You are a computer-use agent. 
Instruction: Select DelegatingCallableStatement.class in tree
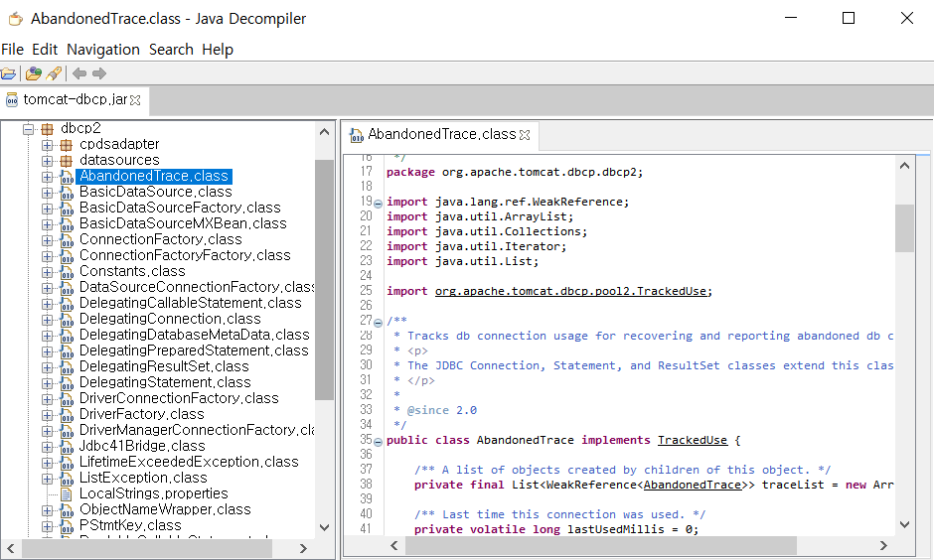[x=191, y=304]
